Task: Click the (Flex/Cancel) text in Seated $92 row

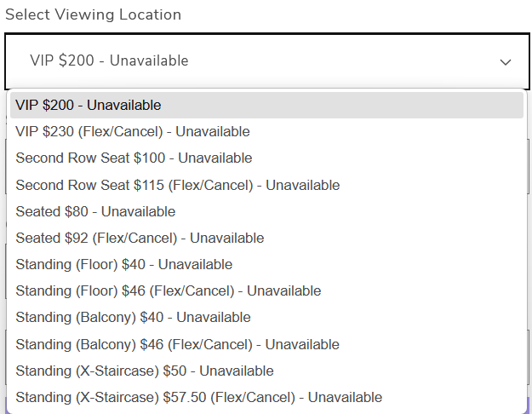Action: click(x=134, y=238)
